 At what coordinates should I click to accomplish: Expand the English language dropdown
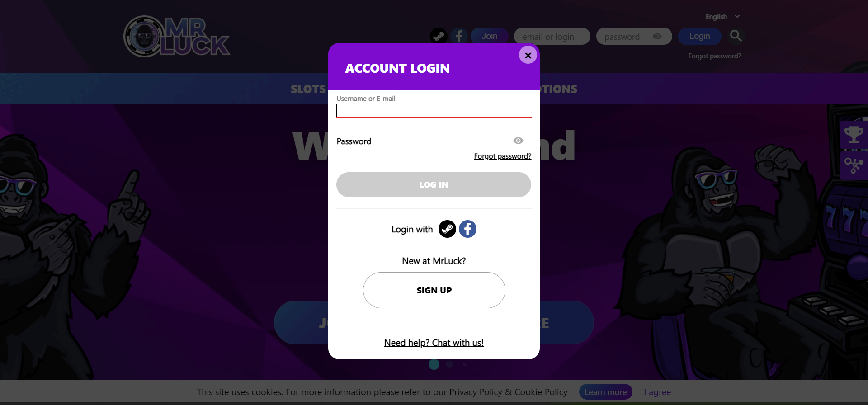[x=722, y=17]
